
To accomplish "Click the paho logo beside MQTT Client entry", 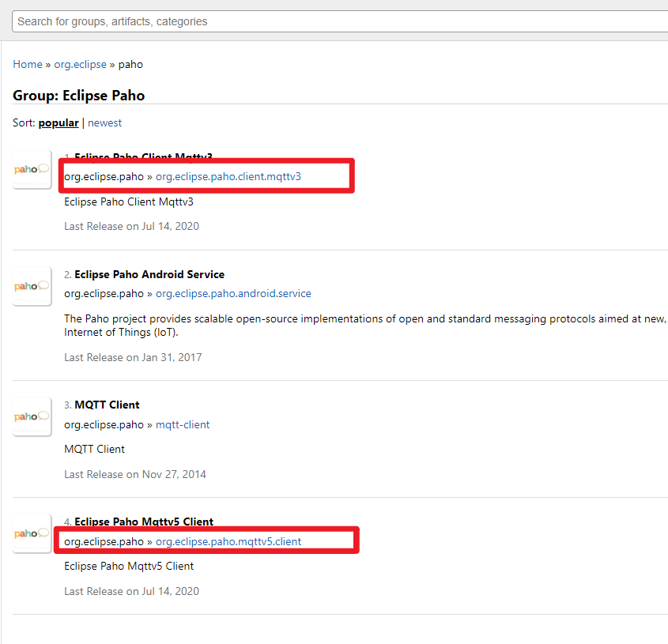I will point(31,416).
